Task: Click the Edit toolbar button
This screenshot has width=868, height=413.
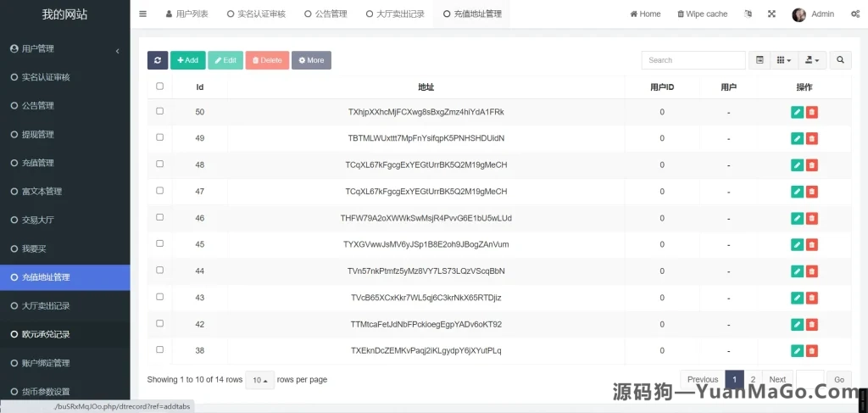Action: (x=225, y=60)
